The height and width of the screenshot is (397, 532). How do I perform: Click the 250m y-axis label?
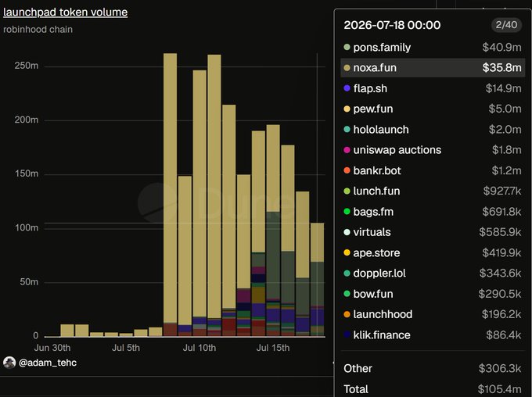tap(27, 66)
